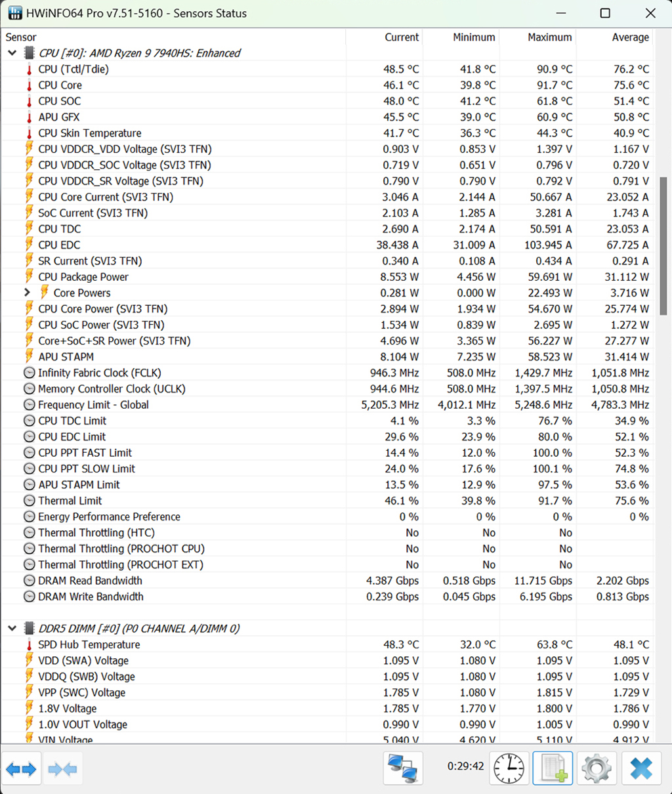The height and width of the screenshot is (794, 672).
Task: Select Frequency Limit - Global row
Action: tap(327, 405)
